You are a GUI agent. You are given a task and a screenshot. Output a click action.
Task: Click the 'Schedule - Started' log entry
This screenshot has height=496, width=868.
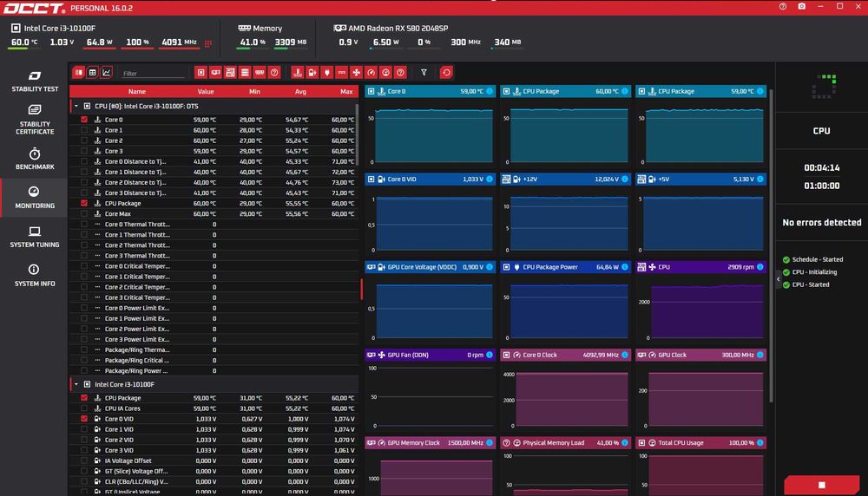click(x=812, y=259)
